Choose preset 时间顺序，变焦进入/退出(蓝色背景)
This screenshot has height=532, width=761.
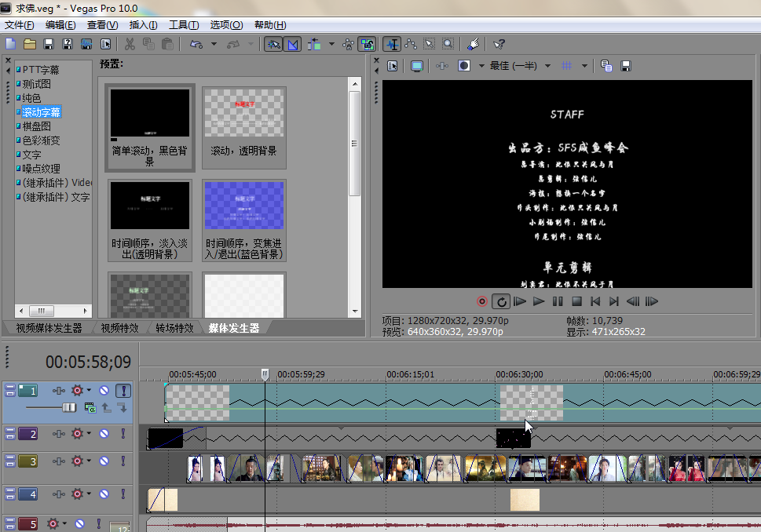tap(243, 220)
